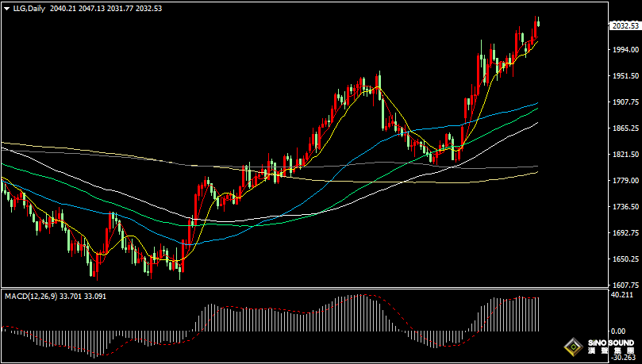Click the 2032.53 current price tag
The image size is (642, 364).
pyautogui.click(x=625, y=25)
